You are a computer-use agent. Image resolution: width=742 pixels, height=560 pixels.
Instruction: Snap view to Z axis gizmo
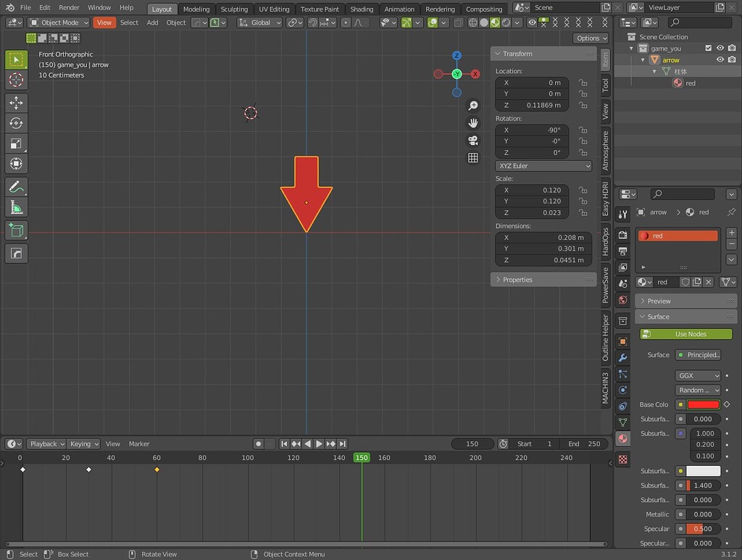click(x=457, y=55)
